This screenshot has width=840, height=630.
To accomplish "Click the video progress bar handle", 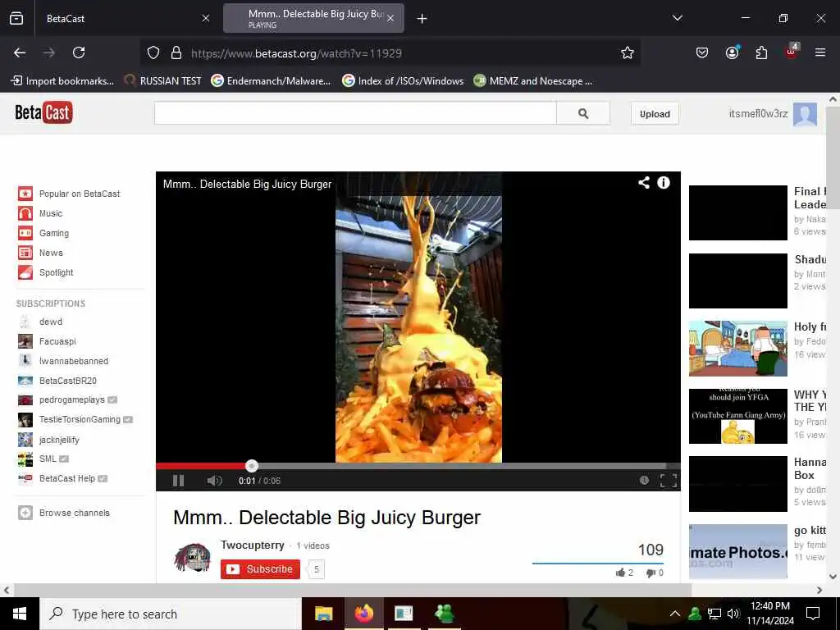I will coord(252,466).
